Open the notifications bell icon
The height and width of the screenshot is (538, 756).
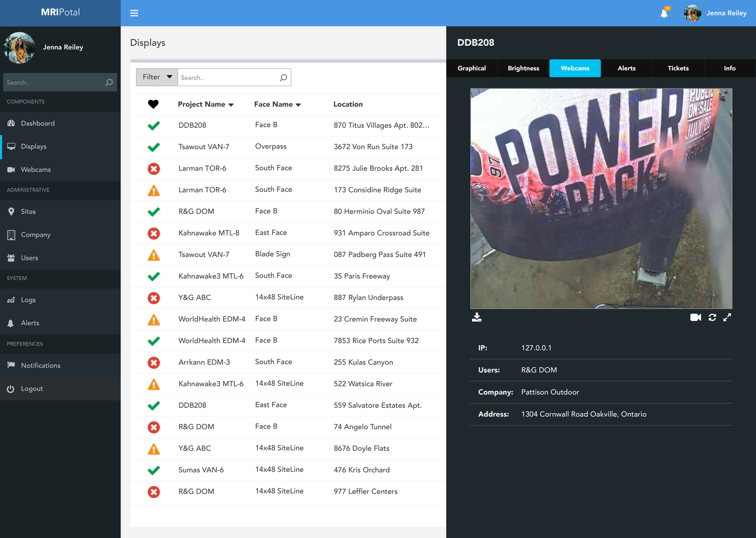(x=664, y=13)
